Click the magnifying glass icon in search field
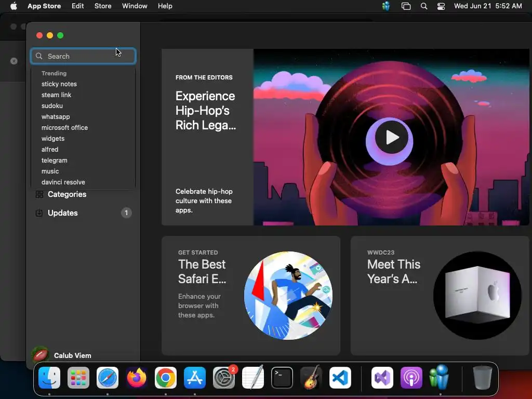This screenshot has width=532, height=399. (39, 56)
